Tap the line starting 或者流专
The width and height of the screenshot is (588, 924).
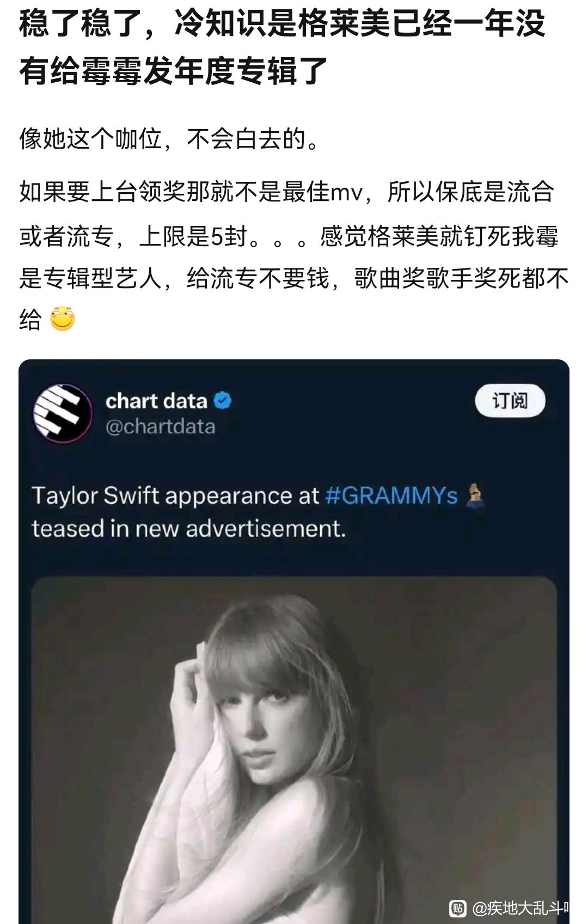289,236
